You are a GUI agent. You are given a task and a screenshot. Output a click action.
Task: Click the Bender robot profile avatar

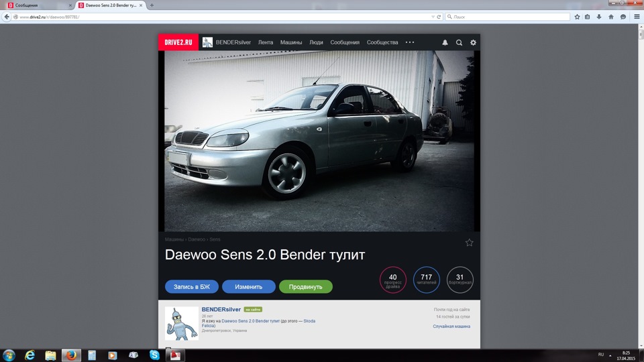[x=182, y=323]
